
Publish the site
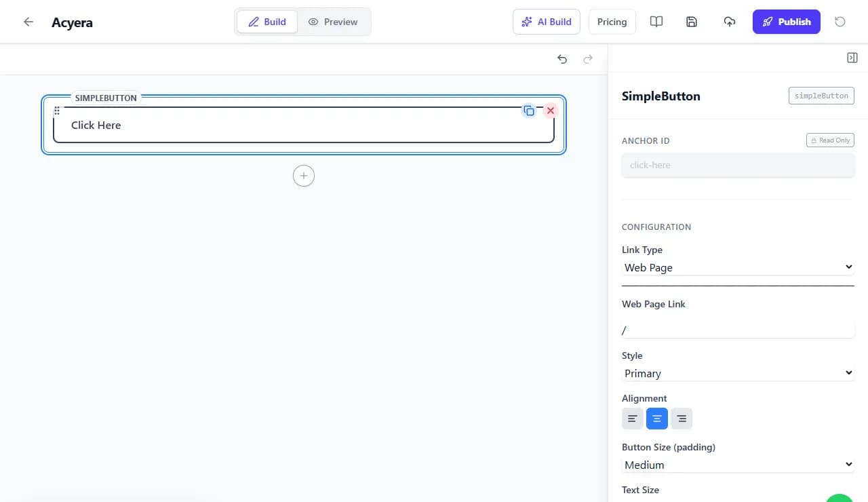tap(787, 22)
